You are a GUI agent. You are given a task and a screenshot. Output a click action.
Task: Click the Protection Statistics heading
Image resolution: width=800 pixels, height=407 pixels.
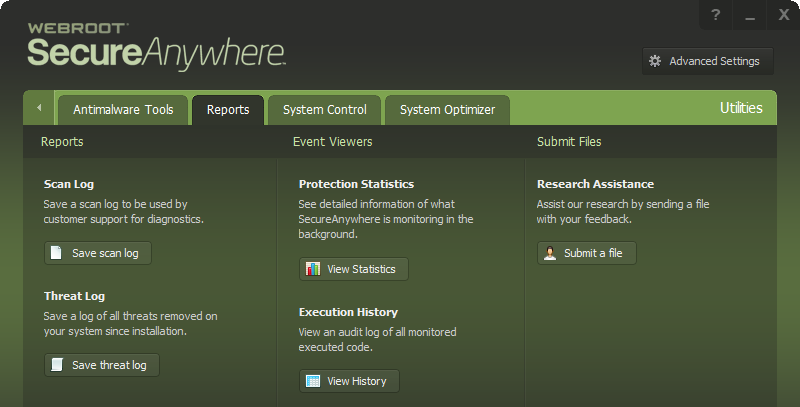[357, 184]
